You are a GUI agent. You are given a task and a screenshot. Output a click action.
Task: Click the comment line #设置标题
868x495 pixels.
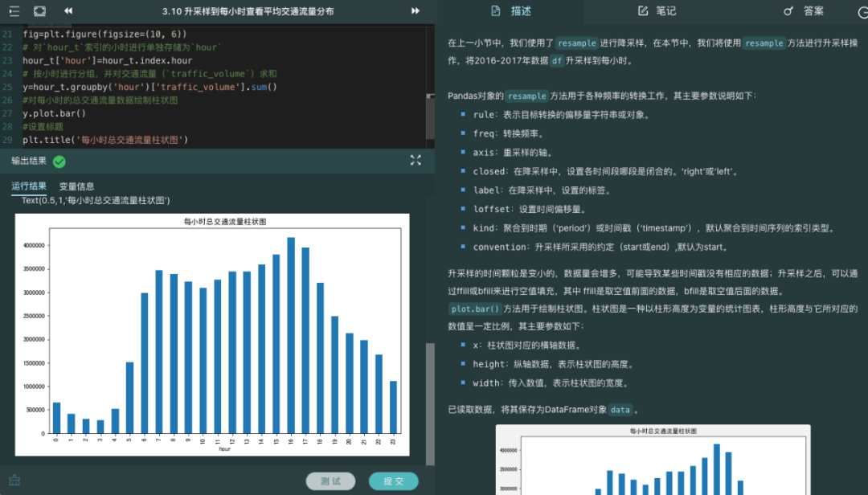tap(43, 127)
